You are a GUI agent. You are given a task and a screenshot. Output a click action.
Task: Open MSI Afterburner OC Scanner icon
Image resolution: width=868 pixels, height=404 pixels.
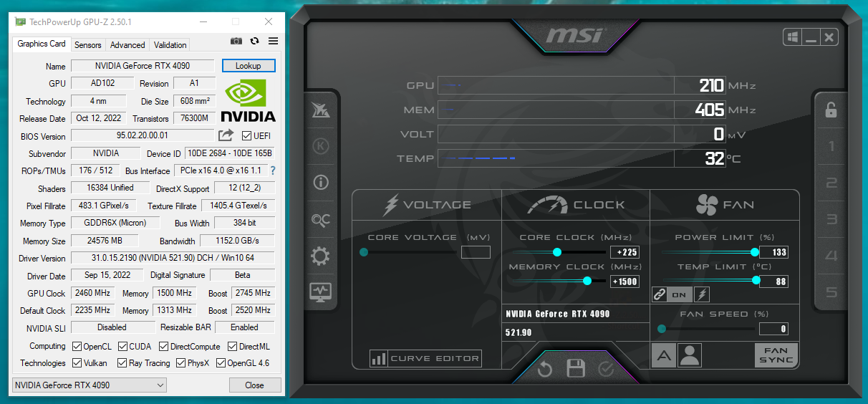coord(320,220)
